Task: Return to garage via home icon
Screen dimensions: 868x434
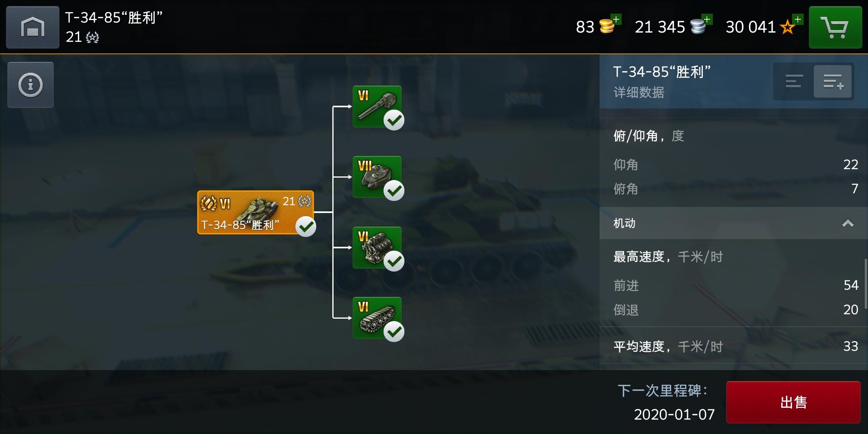Action: [33, 27]
